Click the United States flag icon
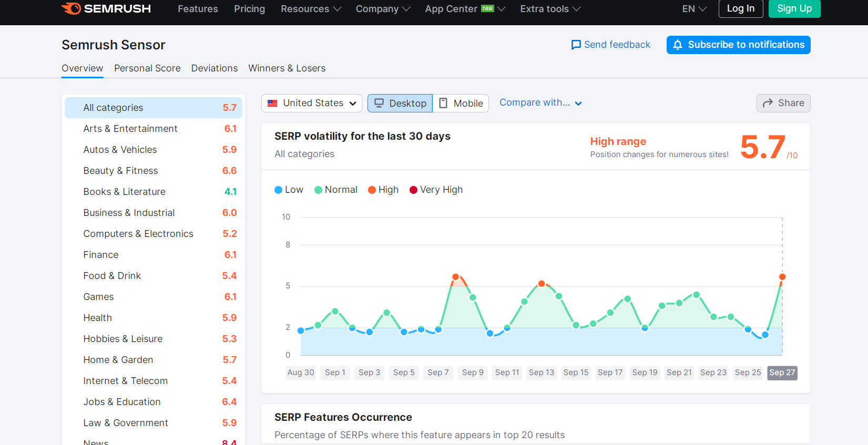The width and height of the screenshot is (868, 445). (272, 103)
